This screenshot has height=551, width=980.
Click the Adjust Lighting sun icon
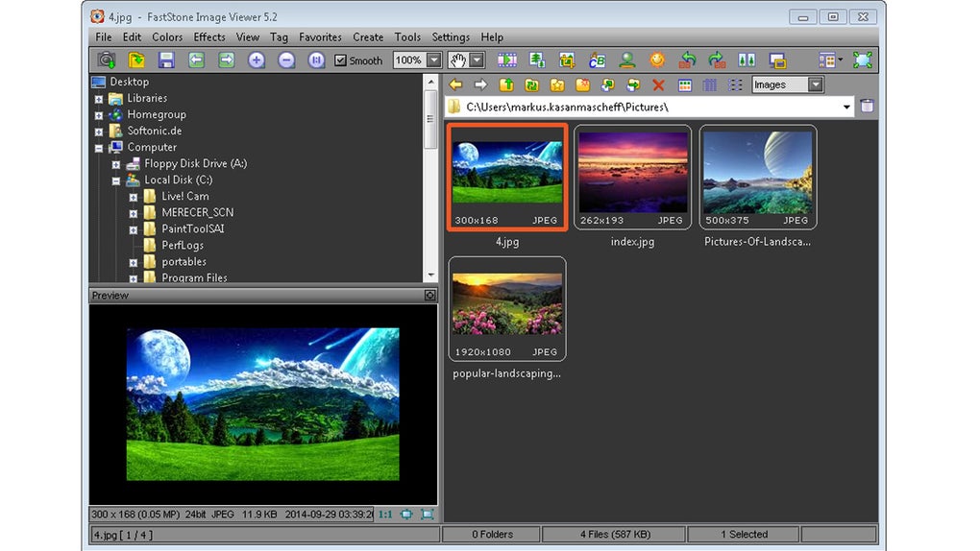click(x=657, y=60)
